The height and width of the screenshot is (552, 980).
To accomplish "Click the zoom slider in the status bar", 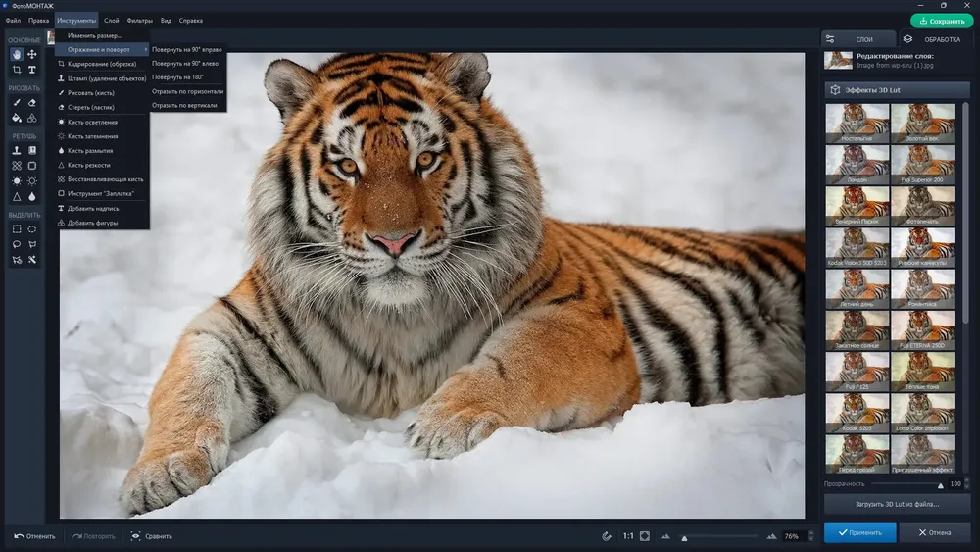I will click(718, 537).
